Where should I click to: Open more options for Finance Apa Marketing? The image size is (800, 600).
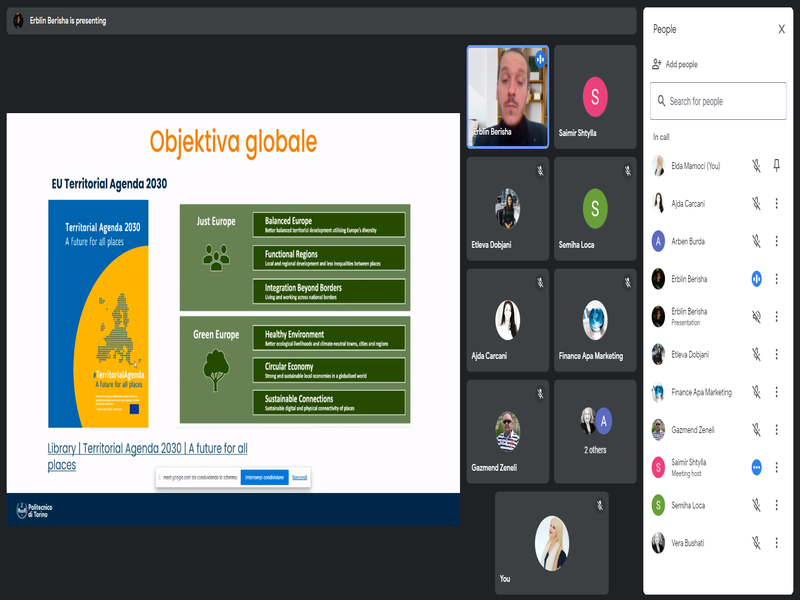777,392
